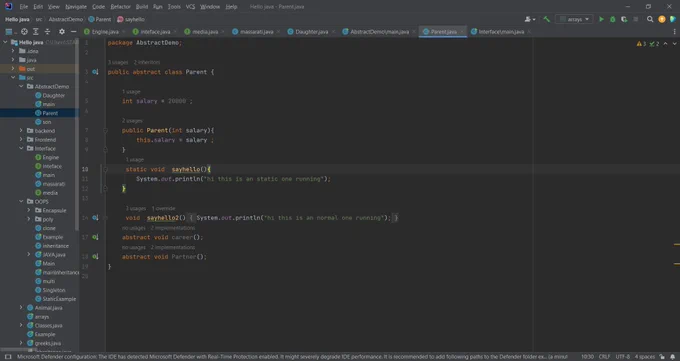The image size is (680, 361).
Task: Click the Collapse All icon in project panel
Action: click(47, 32)
